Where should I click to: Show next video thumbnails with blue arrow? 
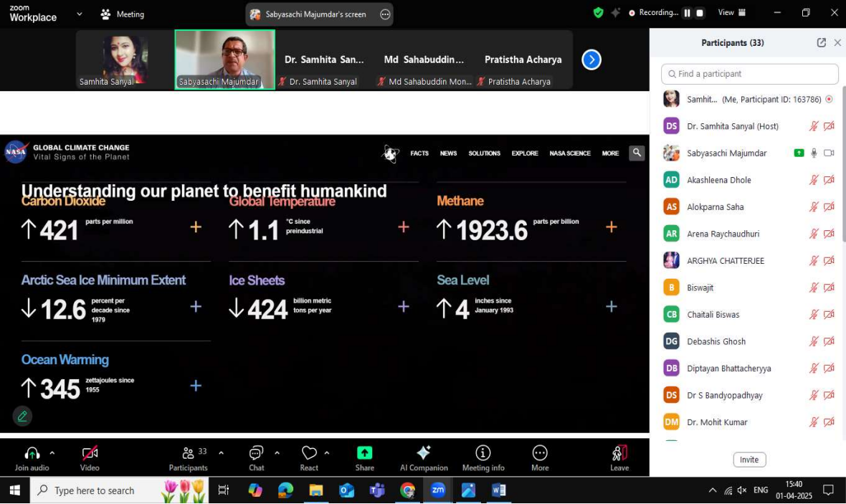click(x=591, y=60)
